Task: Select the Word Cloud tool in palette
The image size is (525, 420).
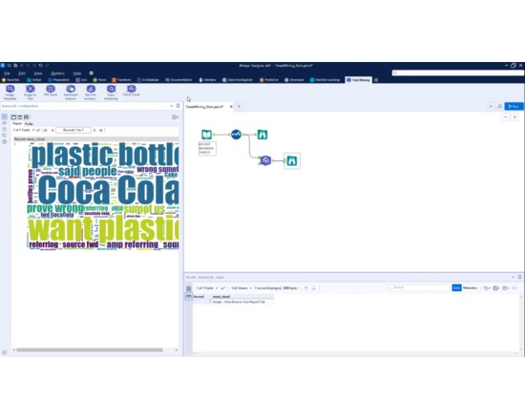Action: pos(132,89)
